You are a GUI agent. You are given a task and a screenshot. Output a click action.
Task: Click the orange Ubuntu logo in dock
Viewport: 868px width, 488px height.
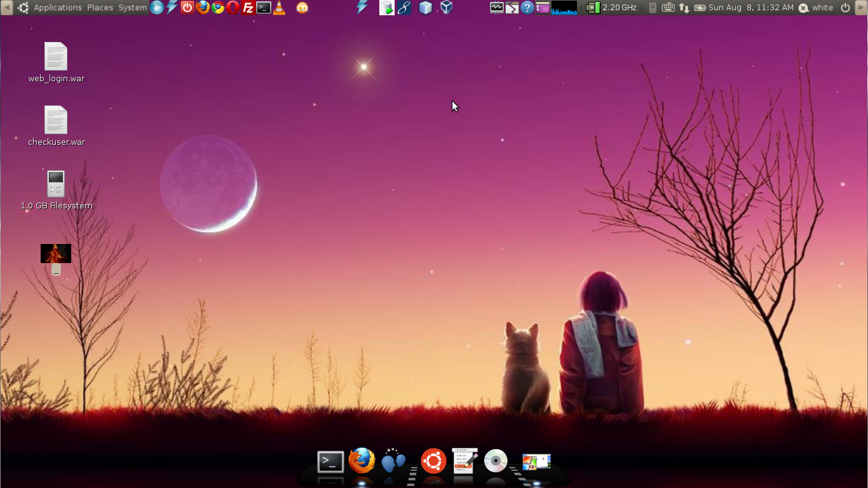tap(433, 461)
